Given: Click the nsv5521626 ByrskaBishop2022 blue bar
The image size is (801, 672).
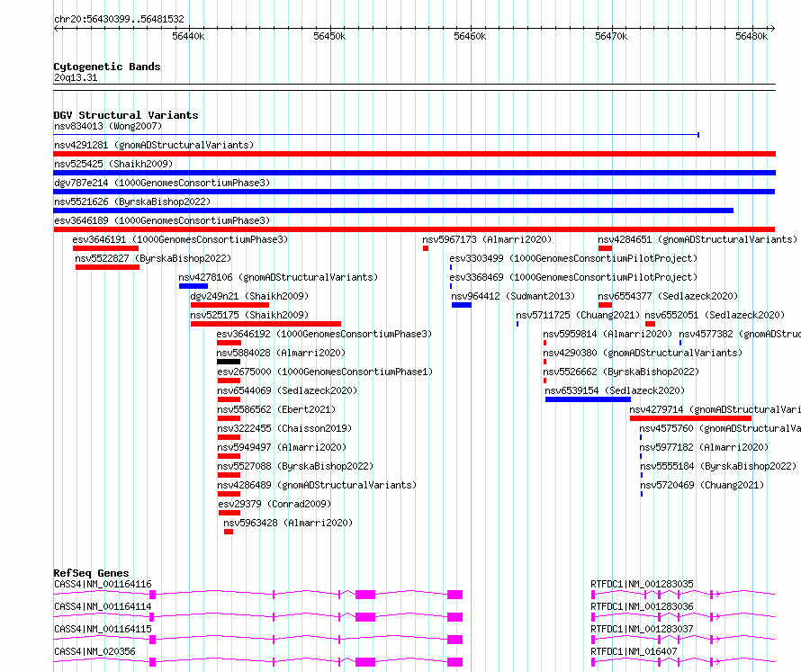Looking at the screenshot, I should pyautogui.click(x=393, y=211).
